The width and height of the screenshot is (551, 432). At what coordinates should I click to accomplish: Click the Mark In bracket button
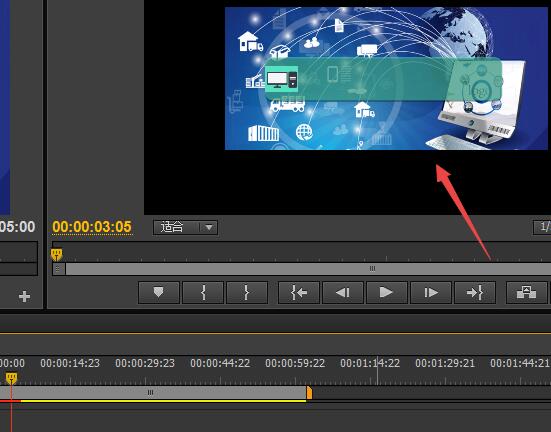point(203,292)
